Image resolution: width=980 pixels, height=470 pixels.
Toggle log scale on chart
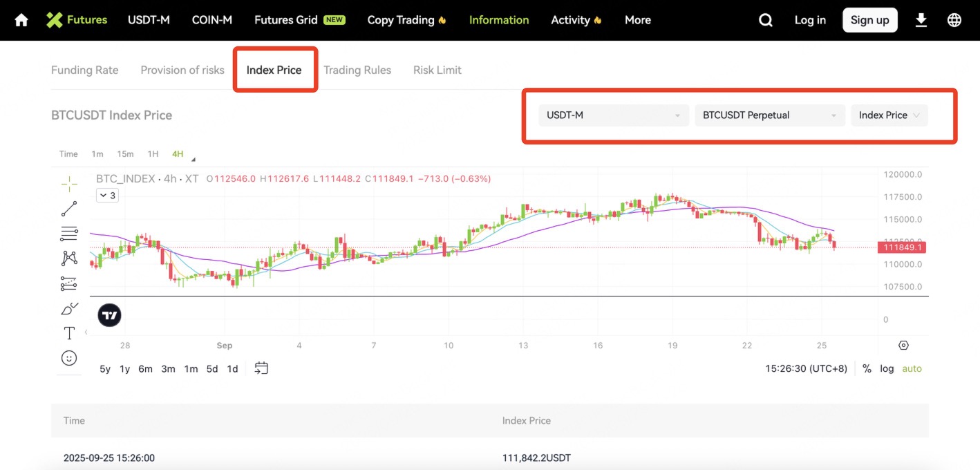click(x=887, y=368)
